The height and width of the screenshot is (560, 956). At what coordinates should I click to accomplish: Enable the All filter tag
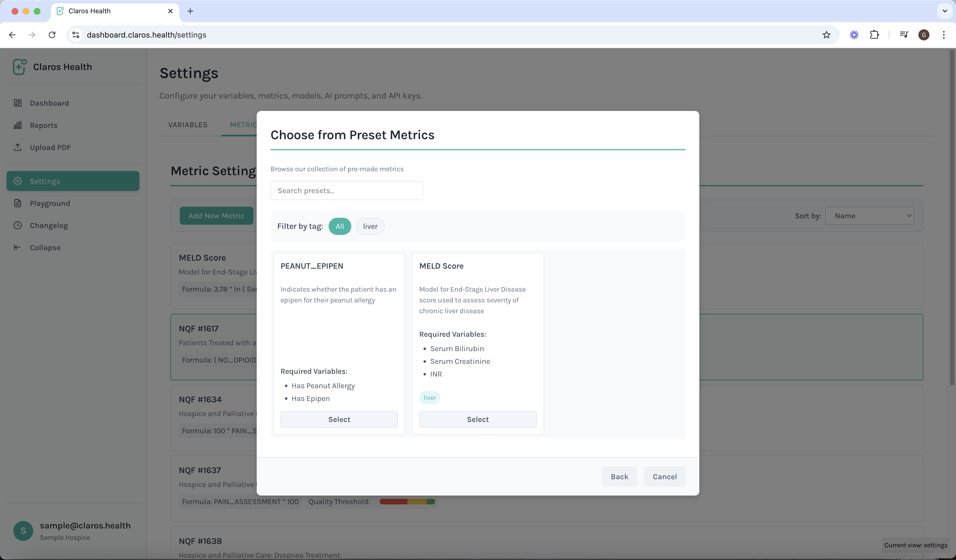click(339, 226)
